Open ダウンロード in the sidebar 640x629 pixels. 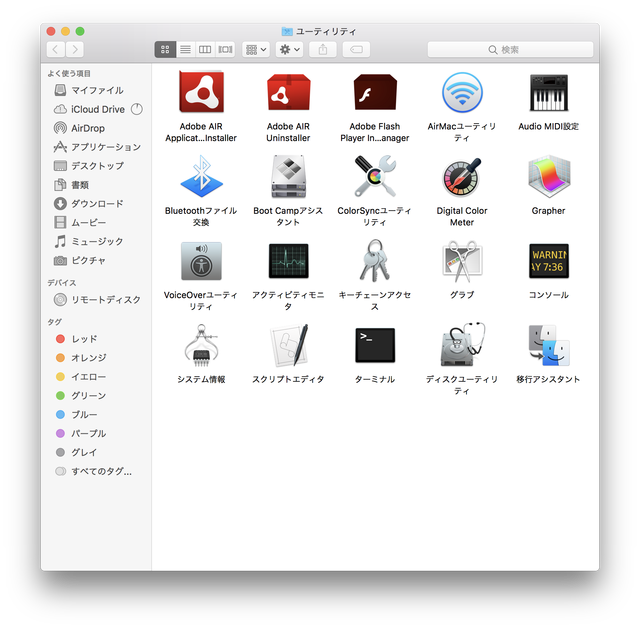96,204
